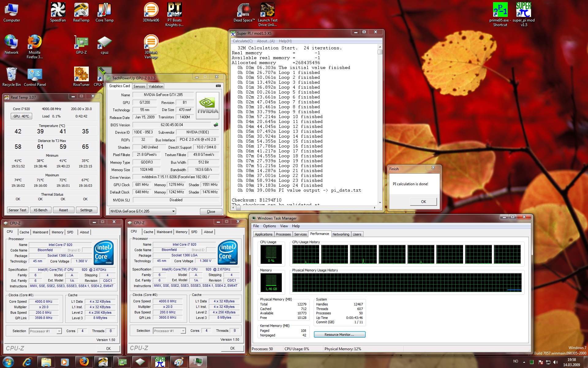Screen dimensions: 588x368
Task: Switch to Super PI taskbar button
Action: [160, 362]
